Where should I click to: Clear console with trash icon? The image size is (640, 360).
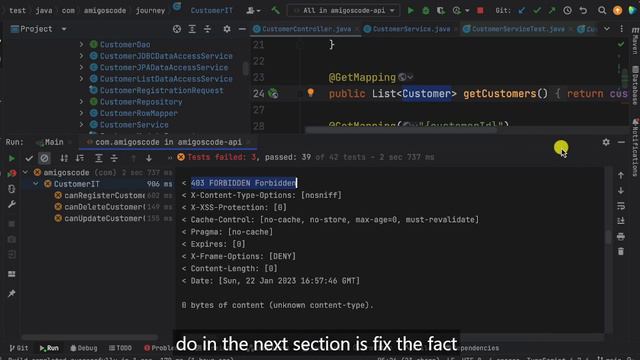621,251
